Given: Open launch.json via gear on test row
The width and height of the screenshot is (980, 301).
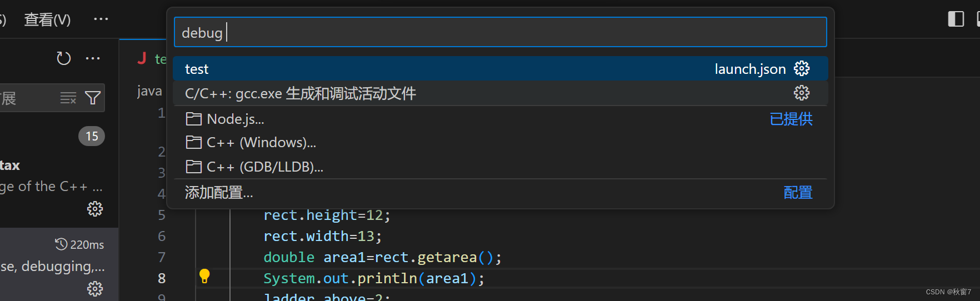Looking at the screenshot, I should point(802,69).
